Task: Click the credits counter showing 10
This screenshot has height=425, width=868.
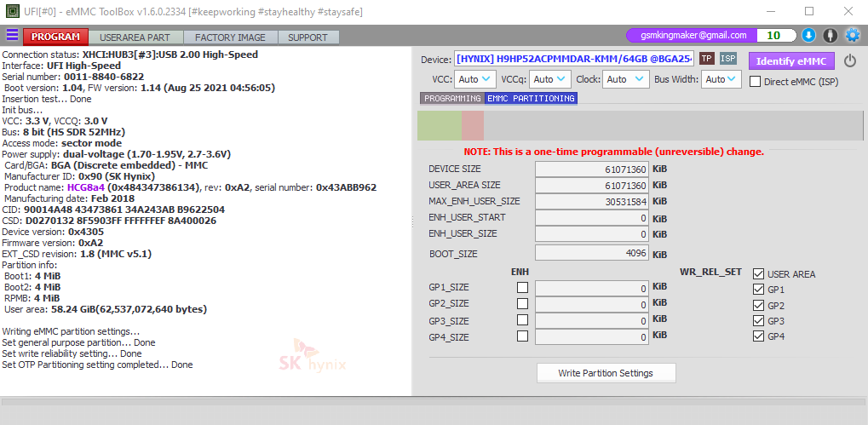Action: click(x=774, y=36)
